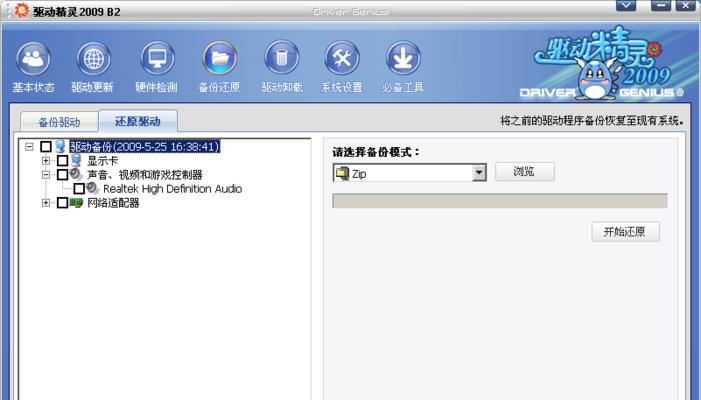The width and height of the screenshot is (701, 400).
Task: Expand the 网络适配器 tree node
Action: tap(46, 203)
